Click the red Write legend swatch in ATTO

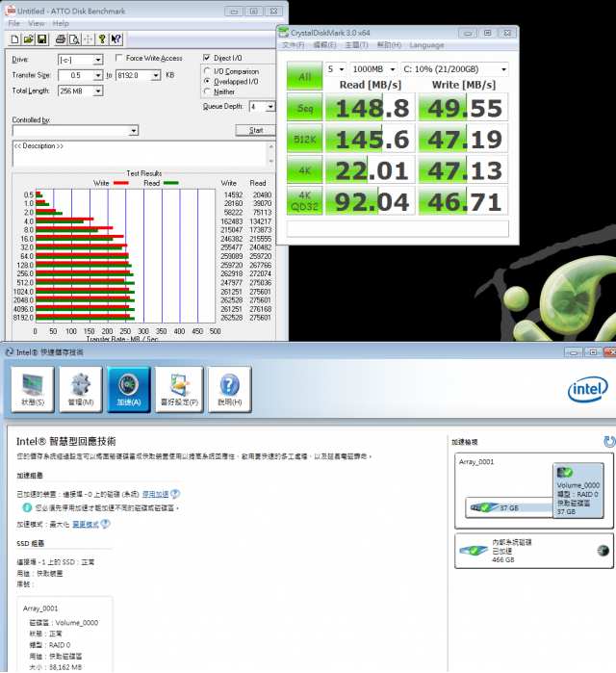click(121, 183)
